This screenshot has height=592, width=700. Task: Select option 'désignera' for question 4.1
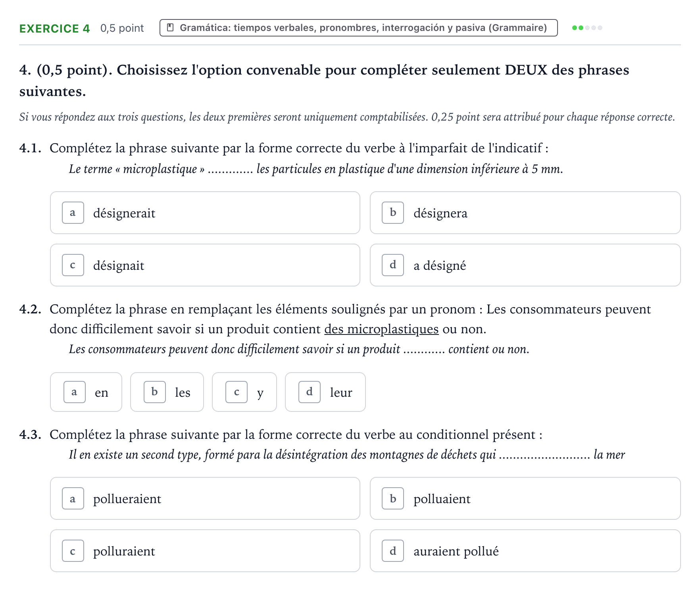[x=525, y=213]
